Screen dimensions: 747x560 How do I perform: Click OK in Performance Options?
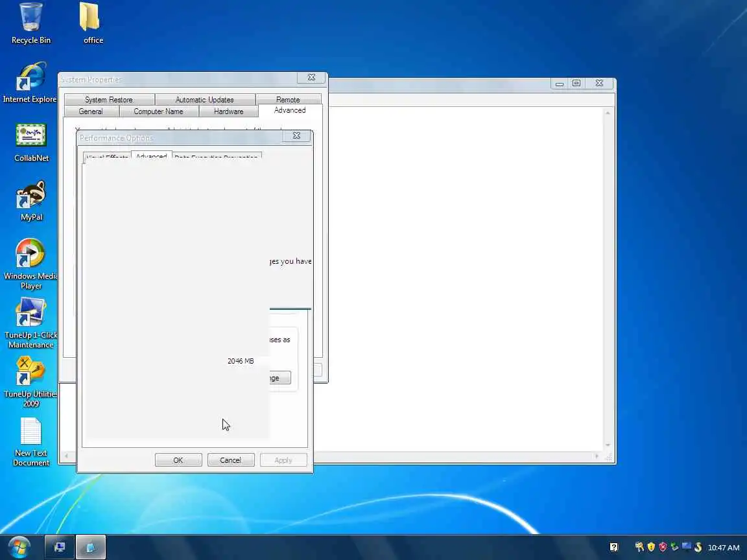[178, 460]
